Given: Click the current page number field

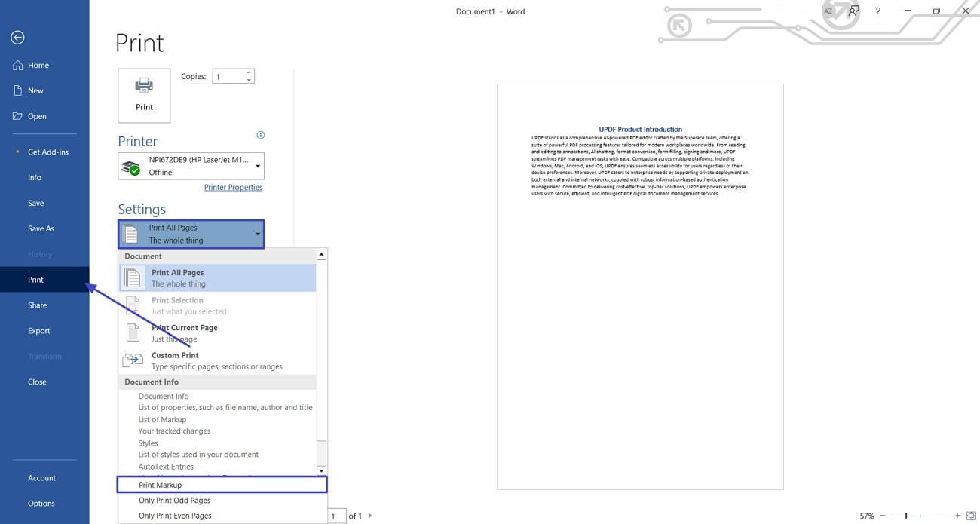Looking at the screenshot, I should tap(336, 516).
